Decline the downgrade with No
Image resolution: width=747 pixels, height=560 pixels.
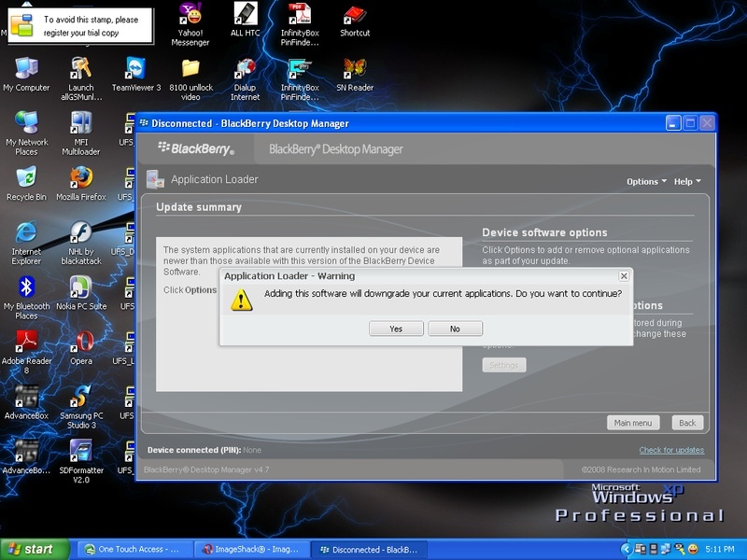coord(455,329)
